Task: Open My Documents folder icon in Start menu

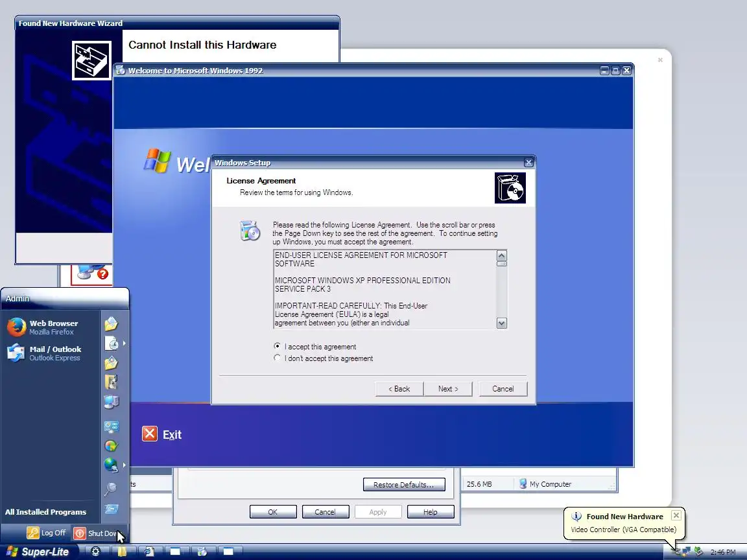Action: (x=111, y=324)
